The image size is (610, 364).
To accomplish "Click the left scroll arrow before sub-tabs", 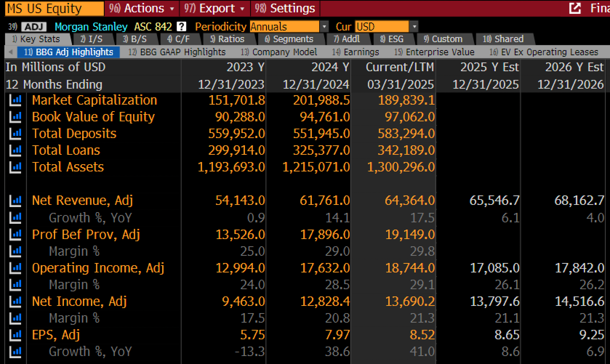I will tap(11, 52).
